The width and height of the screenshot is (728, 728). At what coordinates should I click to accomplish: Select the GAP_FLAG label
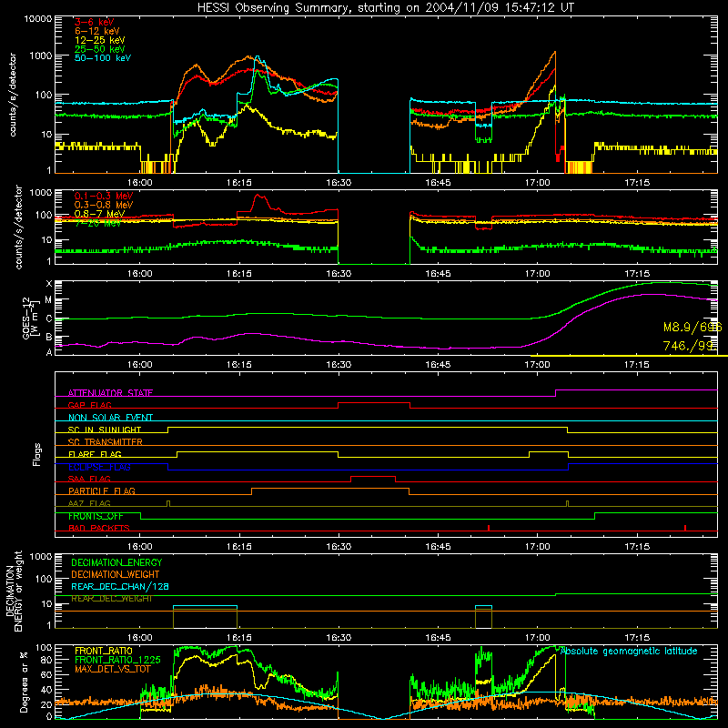[x=89, y=405]
